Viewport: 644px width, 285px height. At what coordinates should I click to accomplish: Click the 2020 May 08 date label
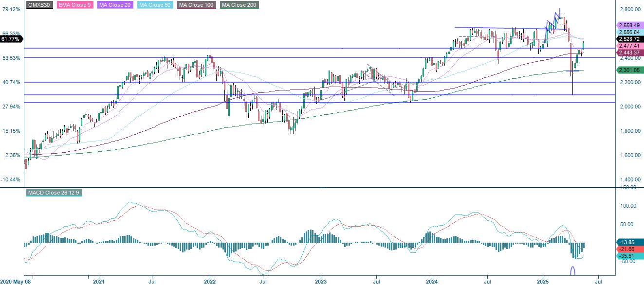16,281
